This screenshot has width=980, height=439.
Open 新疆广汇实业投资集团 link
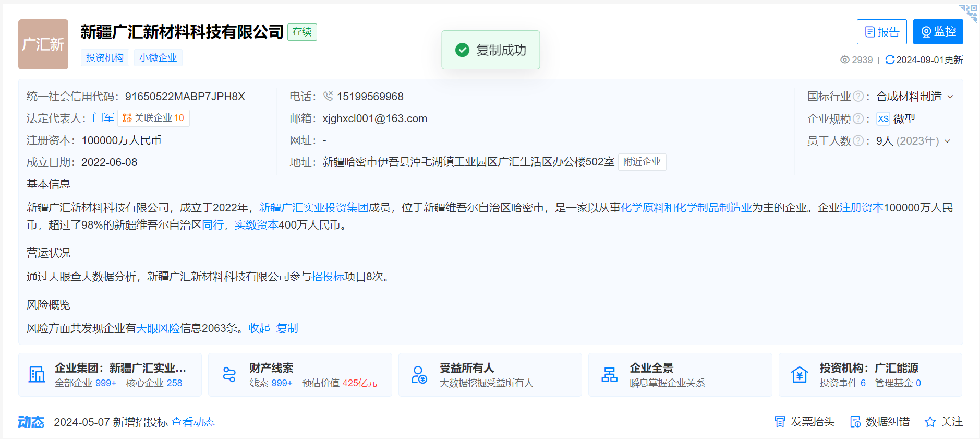coord(314,208)
